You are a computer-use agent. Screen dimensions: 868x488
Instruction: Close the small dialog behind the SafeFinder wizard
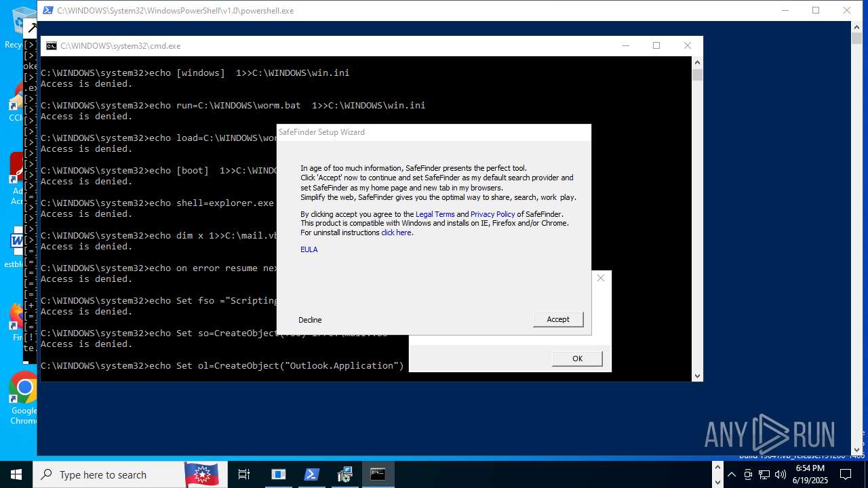pos(601,278)
